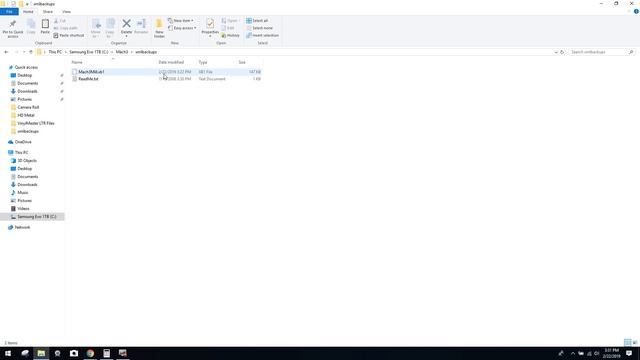Switch to Details view icon in status bar
Screen dimensions: 640x360
[x=628, y=342]
